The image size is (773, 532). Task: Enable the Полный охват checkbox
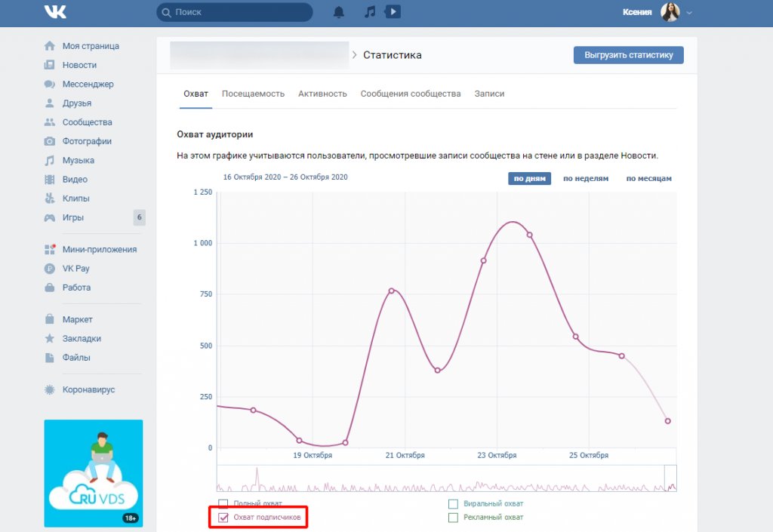[x=223, y=503]
